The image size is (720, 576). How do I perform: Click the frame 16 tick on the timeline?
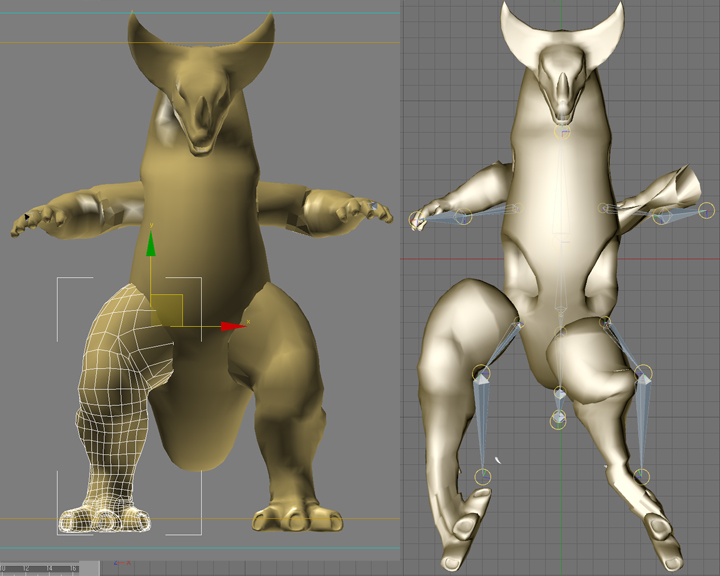[73, 569]
